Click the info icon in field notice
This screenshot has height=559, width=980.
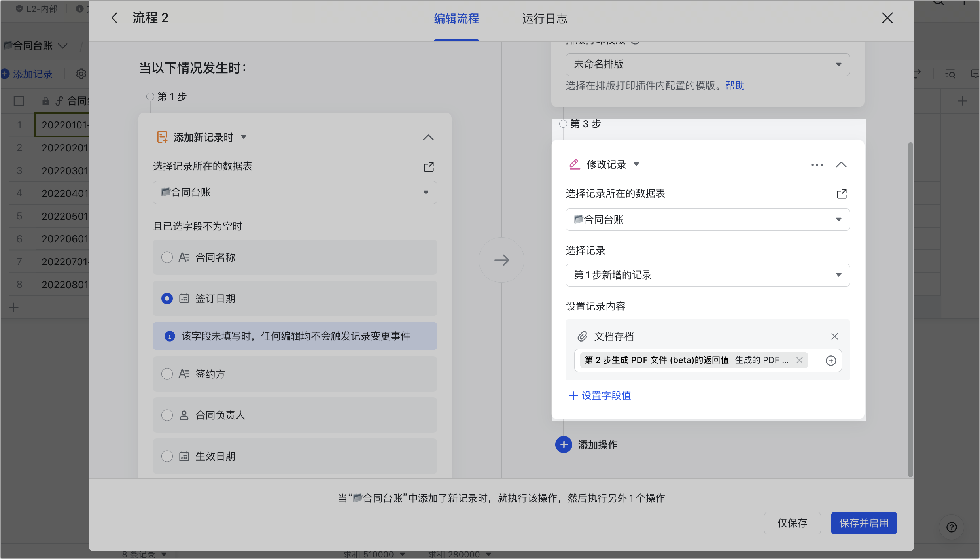[170, 336]
